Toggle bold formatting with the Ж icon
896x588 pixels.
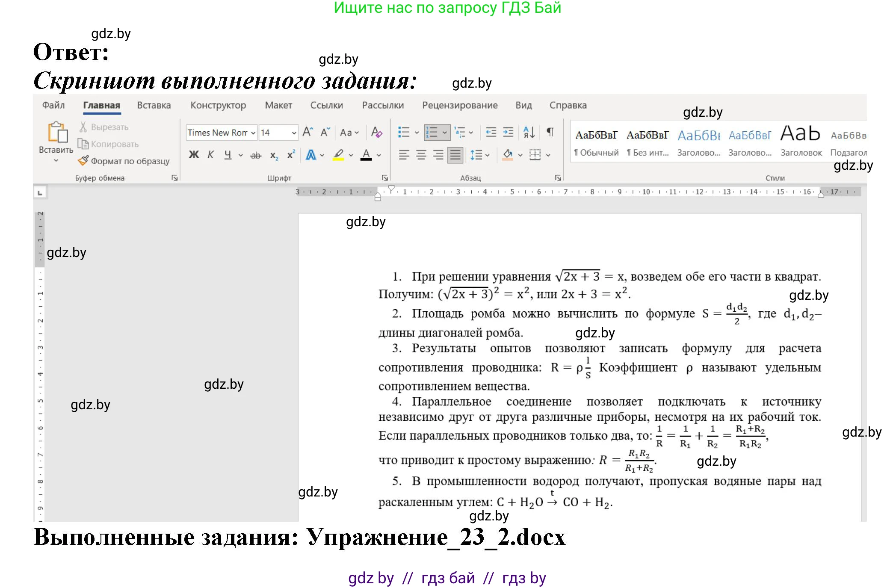(x=194, y=155)
